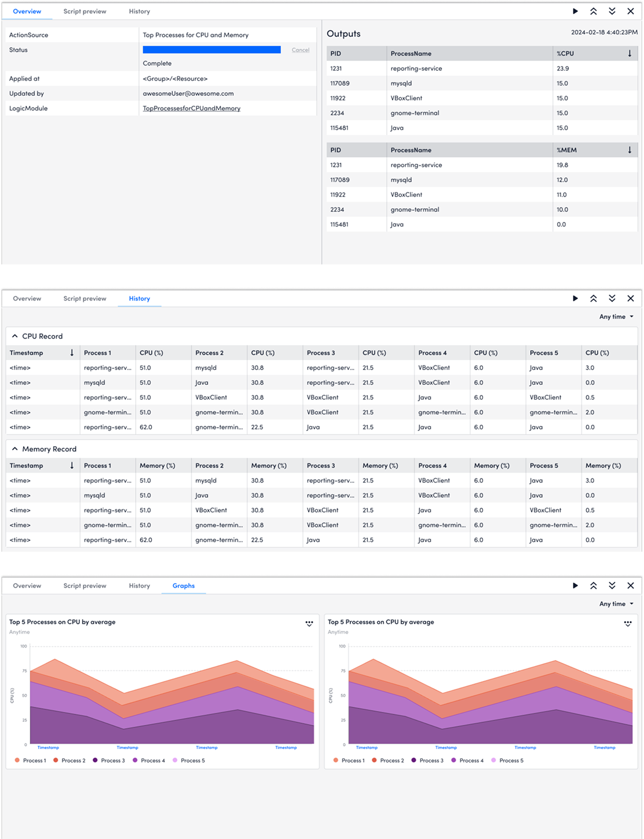Click the CPU Record Timestamp sort arrow
Image resolution: width=644 pixels, height=839 pixels.
[x=72, y=352]
